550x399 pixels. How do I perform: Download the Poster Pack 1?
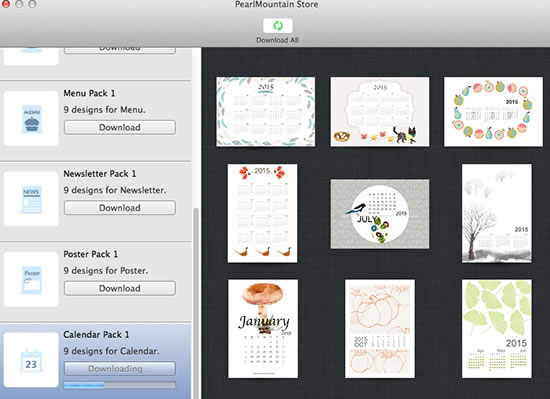pyautogui.click(x=120, y=288)
